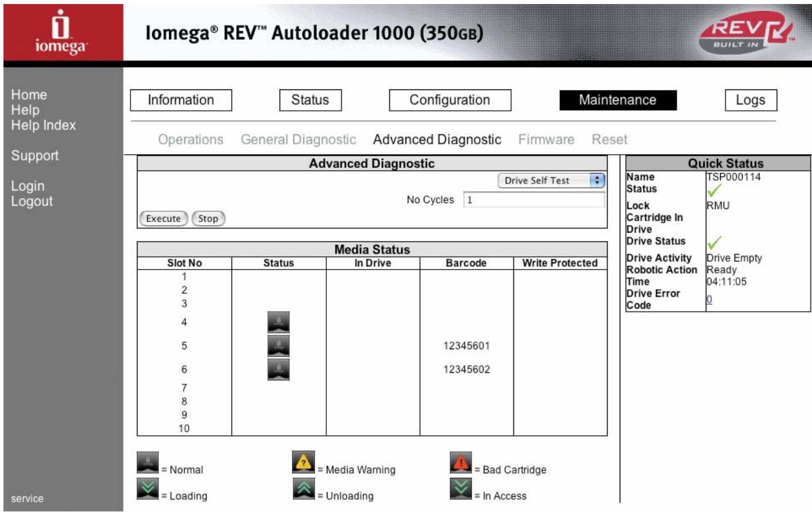Click the service label in sidebar
This screenshot has width=812, height=512.
(x=27, y=499)
